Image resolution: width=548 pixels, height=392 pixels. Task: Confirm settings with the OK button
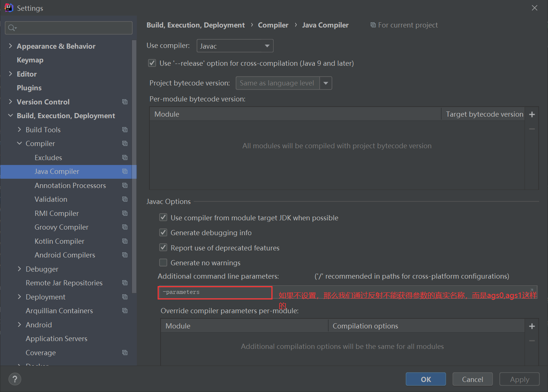[x=426, y=379]
